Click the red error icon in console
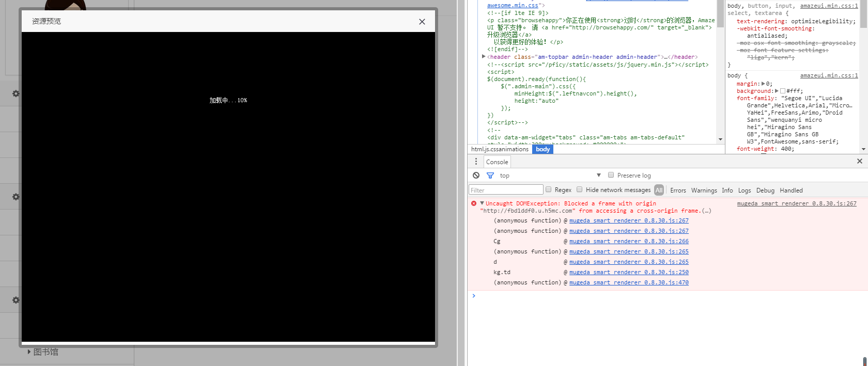868x366 pixels. click(474, 203)
